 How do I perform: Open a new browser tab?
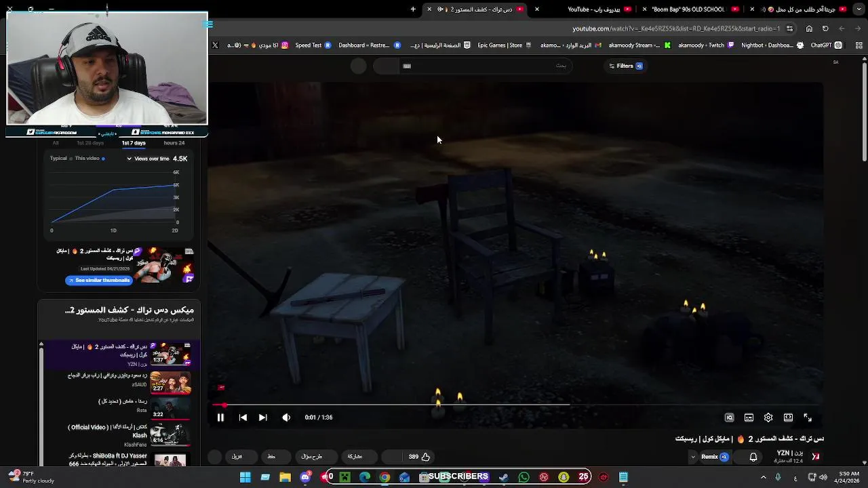413,9
